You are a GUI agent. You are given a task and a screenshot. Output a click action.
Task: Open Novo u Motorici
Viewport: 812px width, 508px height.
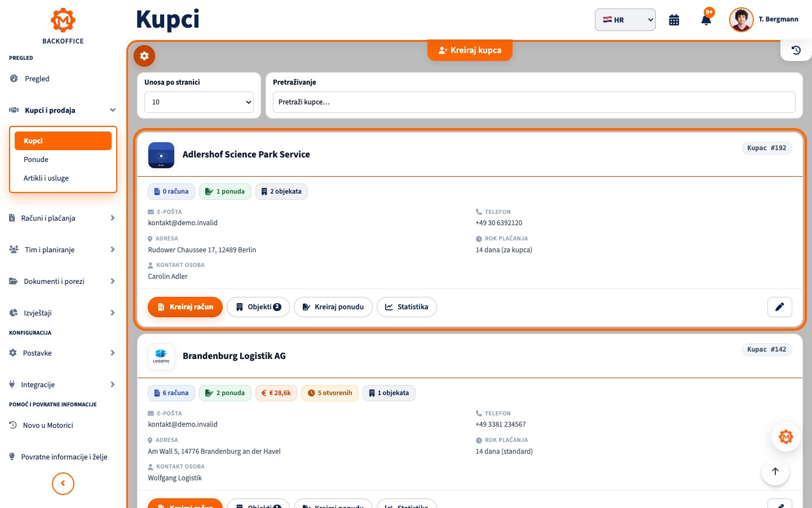tap(63, 425)
